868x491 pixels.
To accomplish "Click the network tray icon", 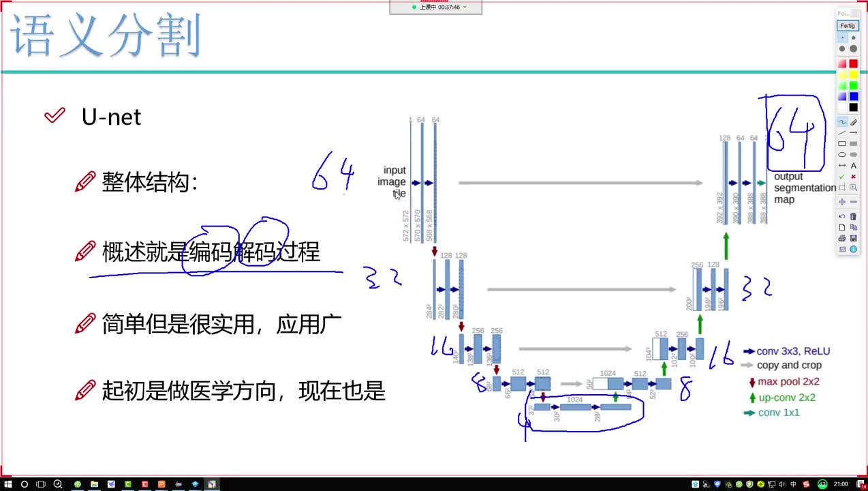I will pyautogui.click(x=771, y=484).
